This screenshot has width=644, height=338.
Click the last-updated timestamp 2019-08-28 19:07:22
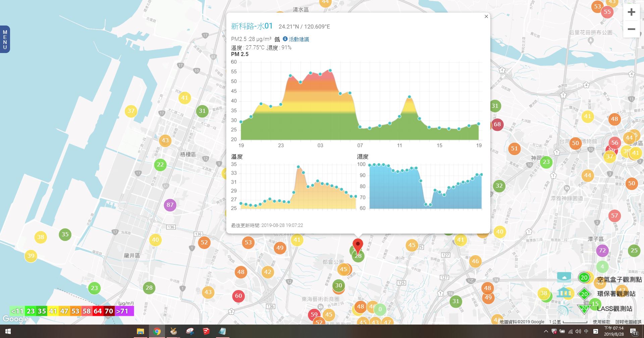tap(282, 225)
